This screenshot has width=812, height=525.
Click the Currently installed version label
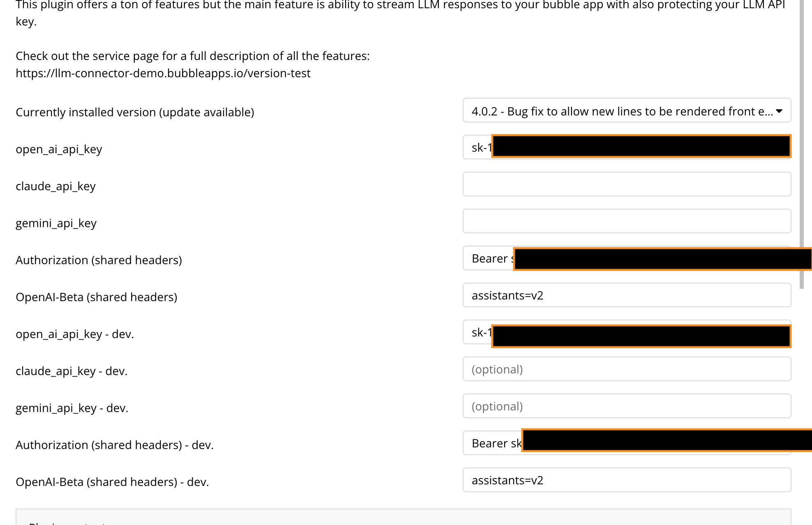click(135, 112)
